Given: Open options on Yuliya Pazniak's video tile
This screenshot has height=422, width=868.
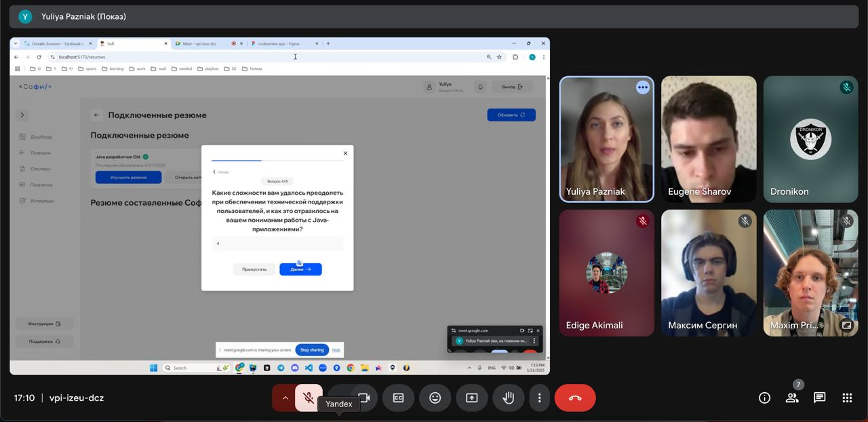Looking at the screenshot, I should click(642, 88).
